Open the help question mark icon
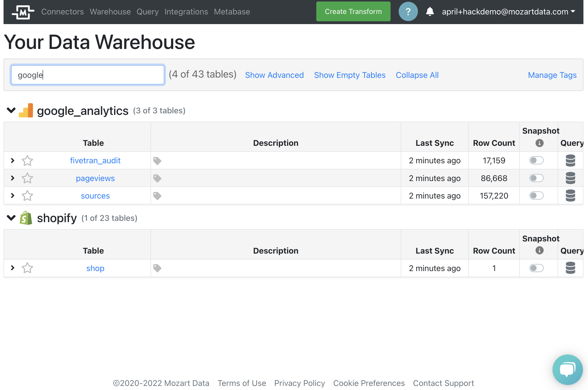Image resolution: width=588 pixels, height=390 pixels. (408, 12)
